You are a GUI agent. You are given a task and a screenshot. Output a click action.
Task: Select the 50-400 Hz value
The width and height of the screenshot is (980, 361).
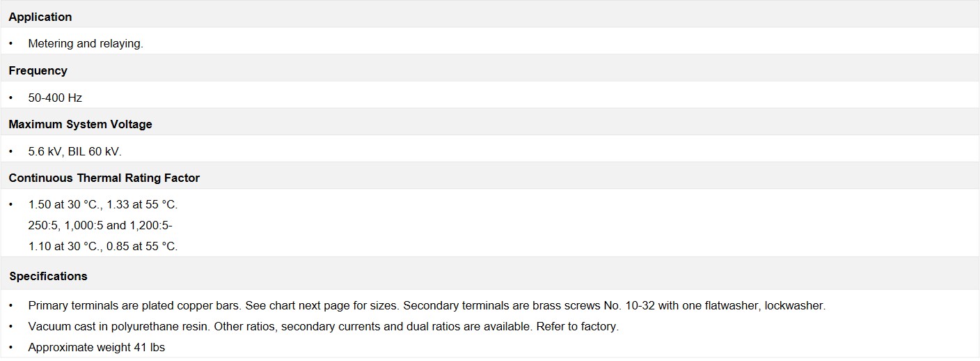point(55,98)
